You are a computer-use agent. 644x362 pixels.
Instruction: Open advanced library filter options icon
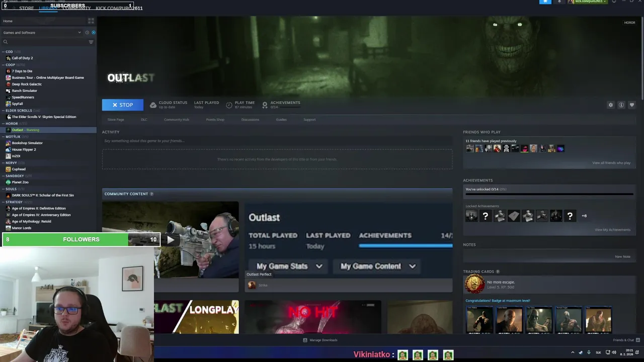(x=91, y=42)
